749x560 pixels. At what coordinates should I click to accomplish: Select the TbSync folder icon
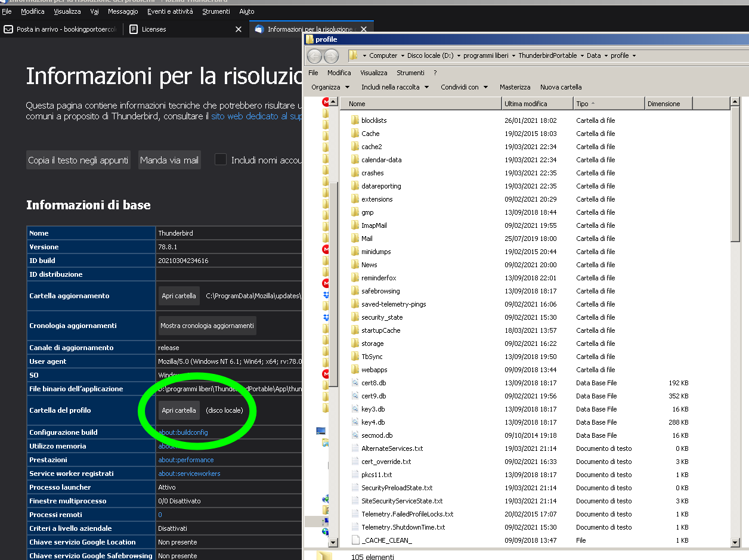pos(355,357)
